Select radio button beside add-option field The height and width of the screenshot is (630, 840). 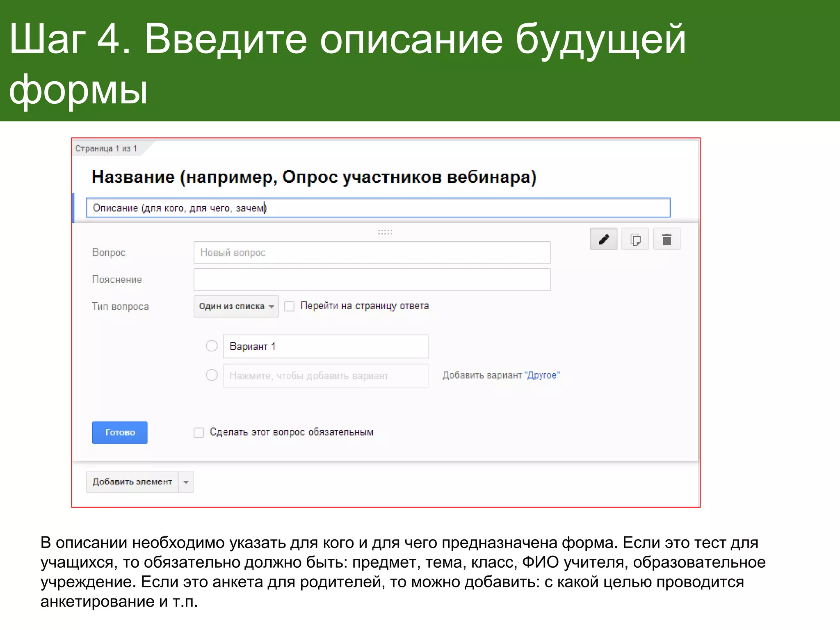(x=212, y=375)
